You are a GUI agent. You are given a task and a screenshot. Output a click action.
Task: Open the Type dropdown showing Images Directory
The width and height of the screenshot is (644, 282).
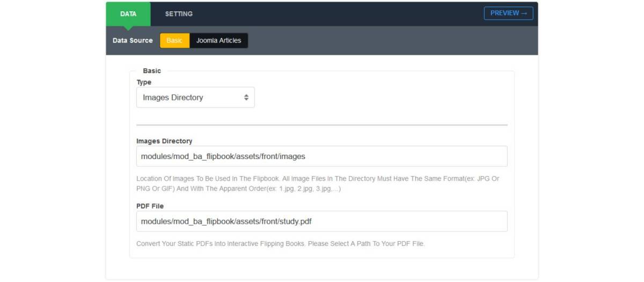click(195, 98)
